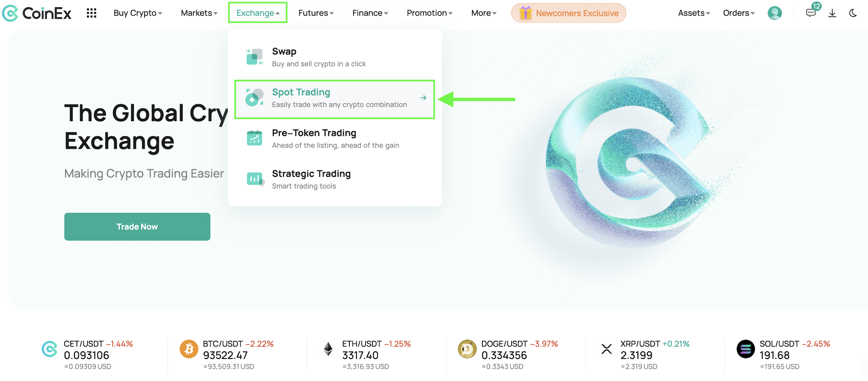
Task: Click the download app icon
Action: [x=832, y=13]
